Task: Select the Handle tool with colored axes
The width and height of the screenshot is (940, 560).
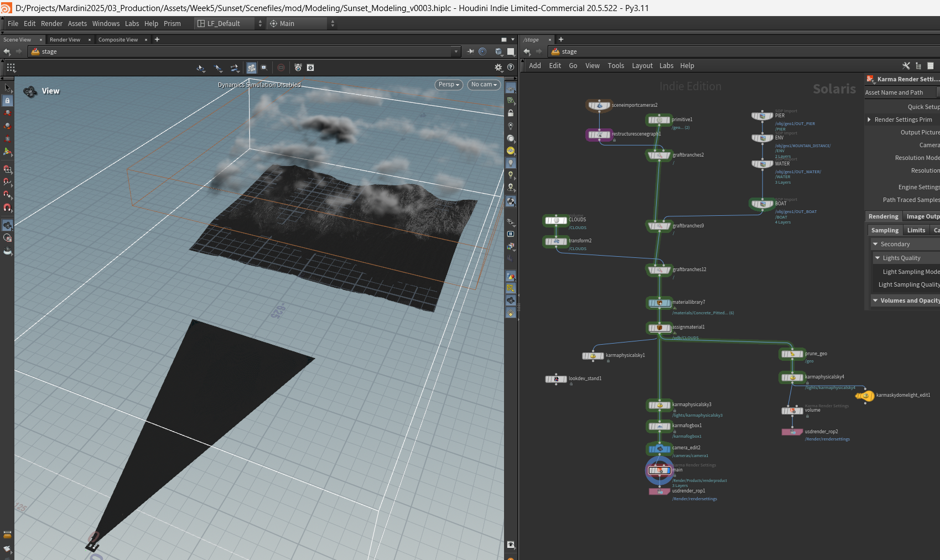Action: [7, 152]
